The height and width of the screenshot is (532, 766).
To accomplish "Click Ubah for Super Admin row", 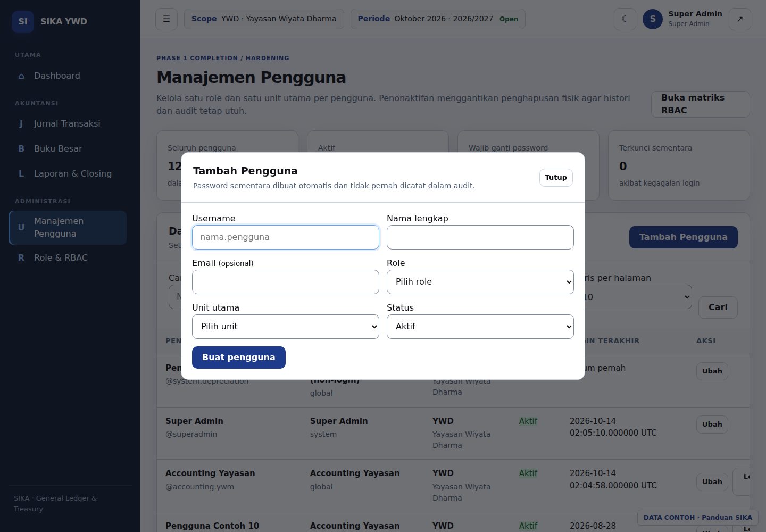I will [712, 425].
